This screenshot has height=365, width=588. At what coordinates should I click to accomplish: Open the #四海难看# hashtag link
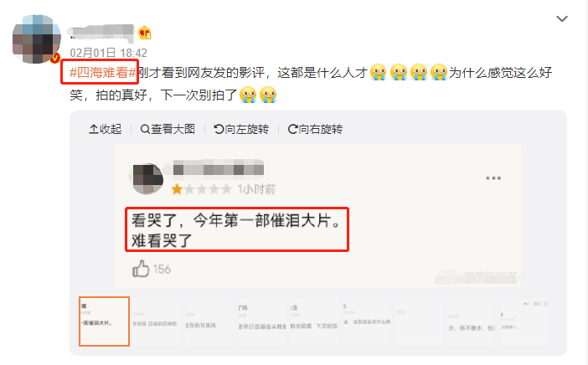(102, 72)
